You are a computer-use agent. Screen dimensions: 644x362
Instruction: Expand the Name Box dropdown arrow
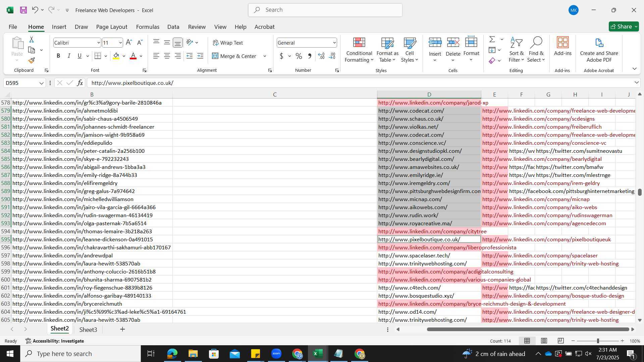[42, 83]
